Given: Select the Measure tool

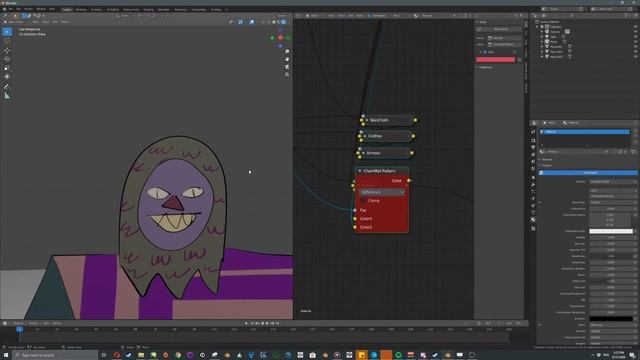Looking at the screenshot, I should click(x=7, y=96).
